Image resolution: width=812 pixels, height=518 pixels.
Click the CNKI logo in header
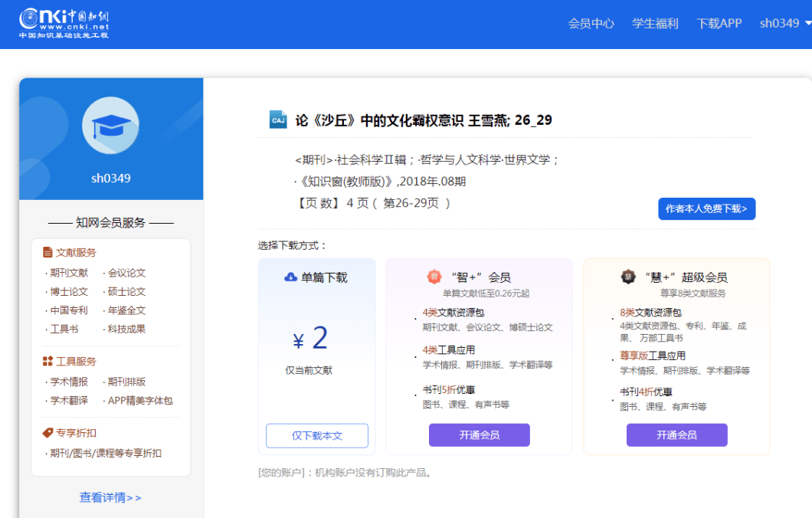pyautogui.click(x=64, y=24)
